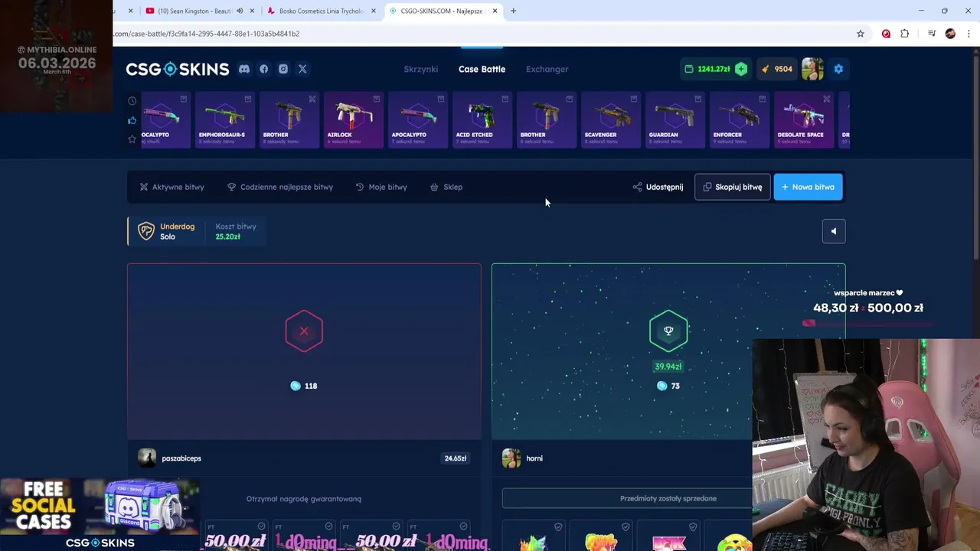Bookmark this page with the star icon
The width and height of the screenshot is (980, 551).
coord(861,34)
